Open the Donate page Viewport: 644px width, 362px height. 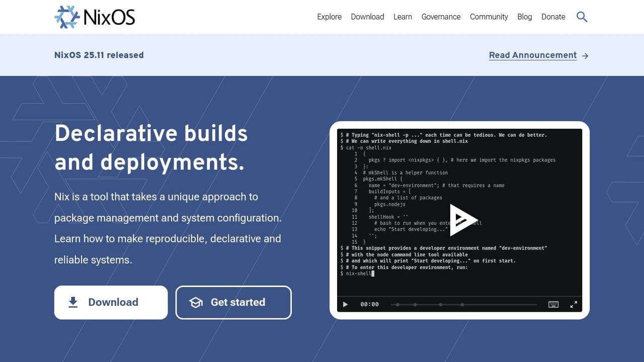tap(553, 17)
